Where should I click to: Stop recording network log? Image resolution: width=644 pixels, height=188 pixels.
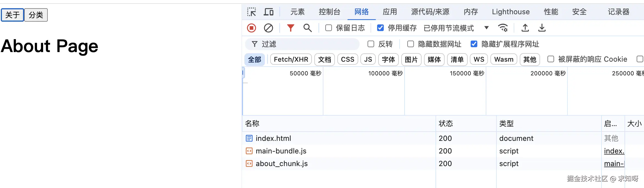(x=251, y=28)
